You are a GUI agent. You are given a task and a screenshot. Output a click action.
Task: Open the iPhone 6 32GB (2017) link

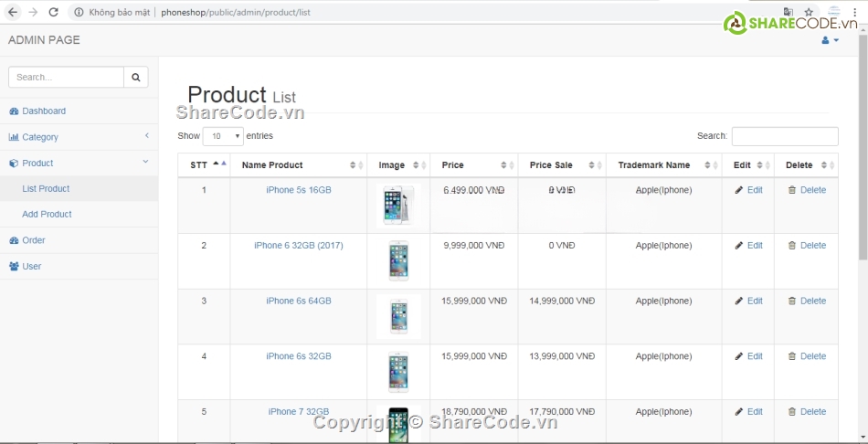[x=299, y=245]
